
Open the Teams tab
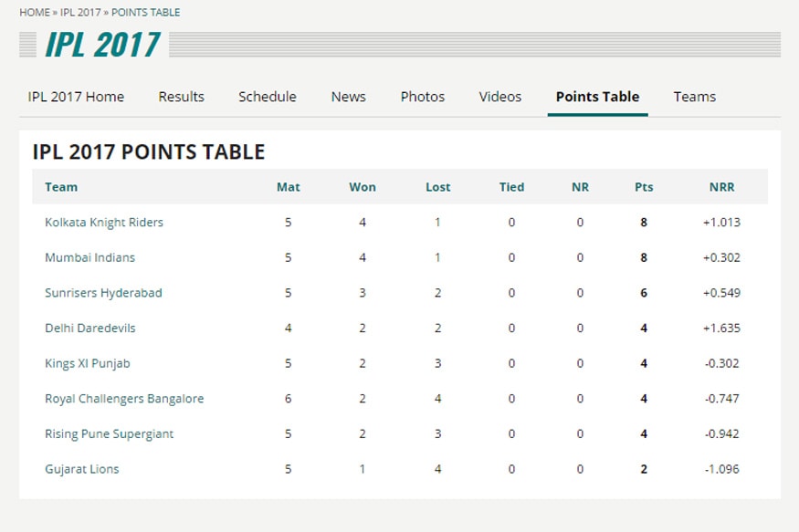695,97
